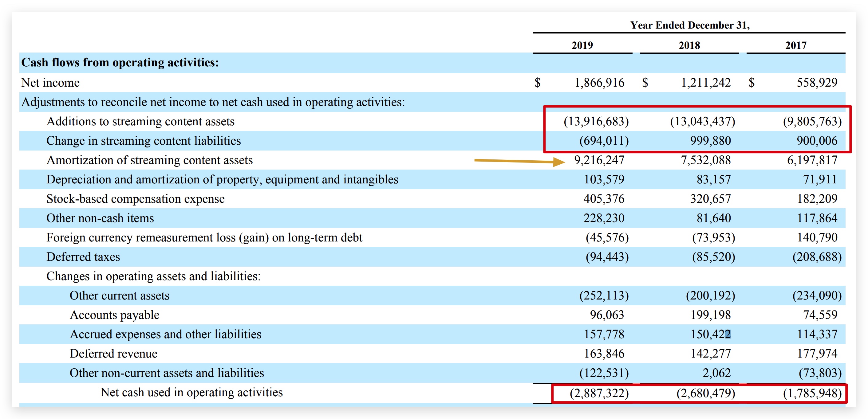Click the 2019 column header

(x=582, y=45)
